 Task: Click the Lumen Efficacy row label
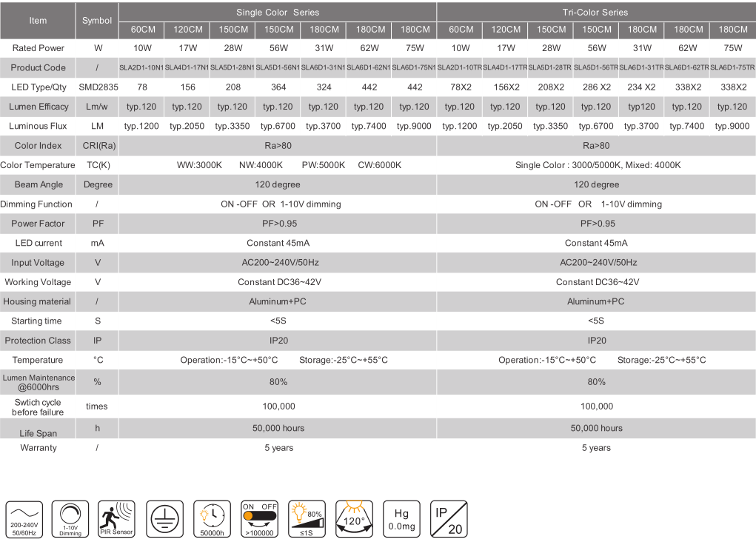(39, 107)
